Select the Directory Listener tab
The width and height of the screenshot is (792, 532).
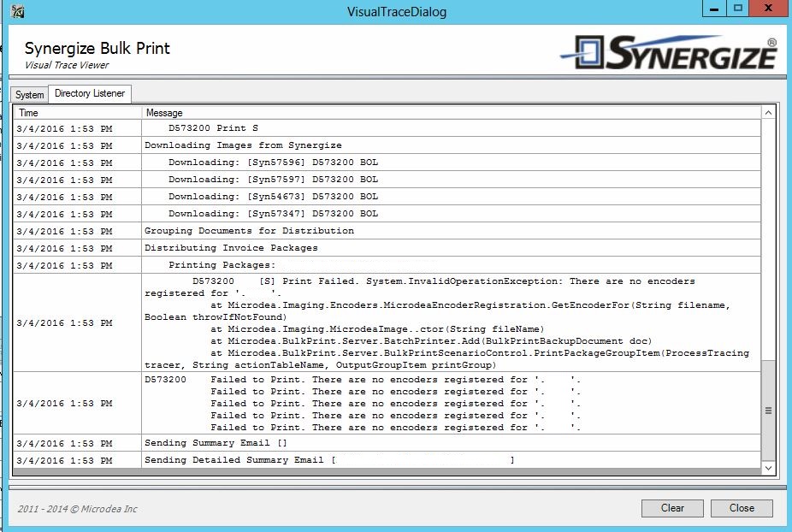click(x=90, y=93)
